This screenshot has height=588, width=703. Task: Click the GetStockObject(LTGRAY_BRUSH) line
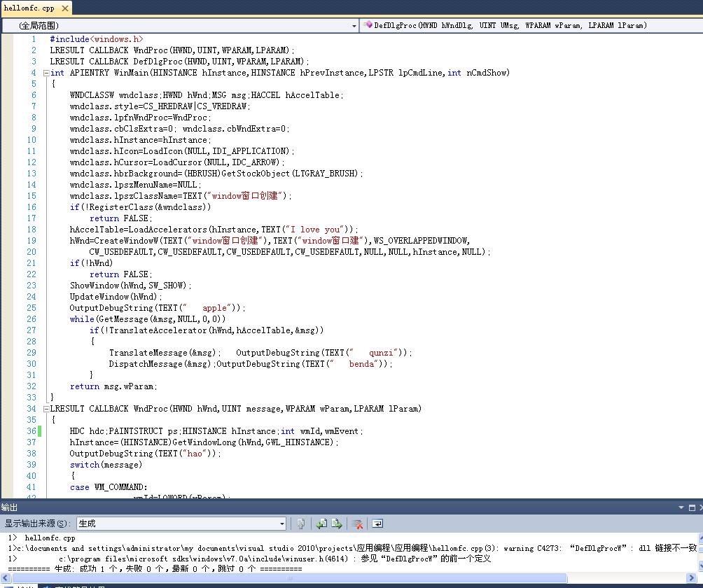coord(216,174)
